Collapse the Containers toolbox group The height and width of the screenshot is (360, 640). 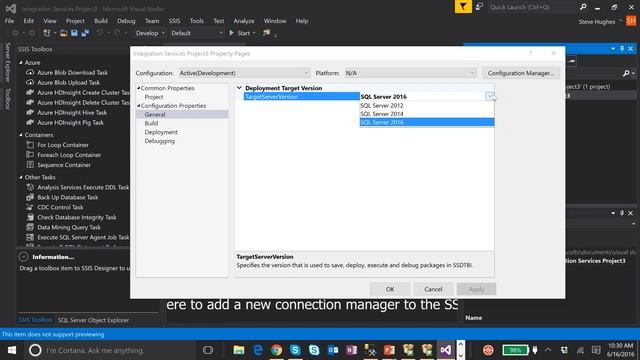tap(21, 135)
